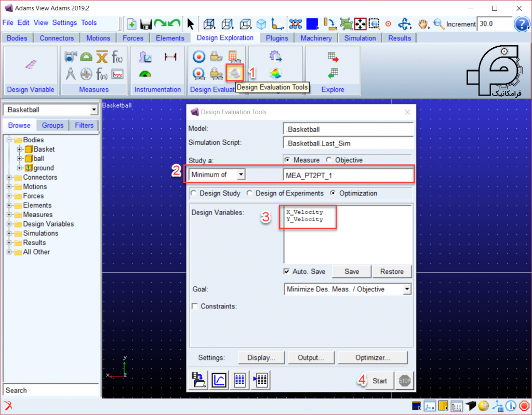This screenshot has height=415, width=532.
Task: Click the red stop circle in status bar
Action: 524,406
